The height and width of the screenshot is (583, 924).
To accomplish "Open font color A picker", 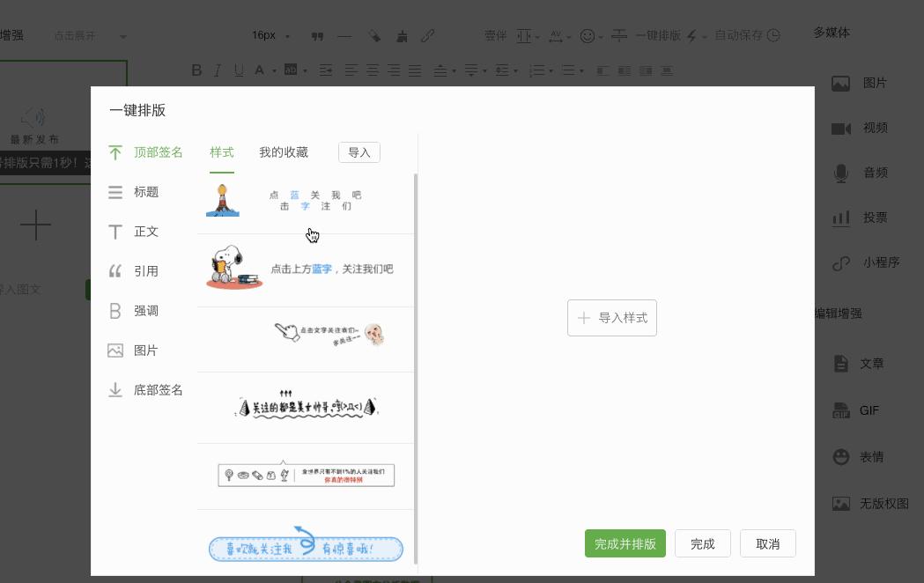I will [x=259, y=70].
